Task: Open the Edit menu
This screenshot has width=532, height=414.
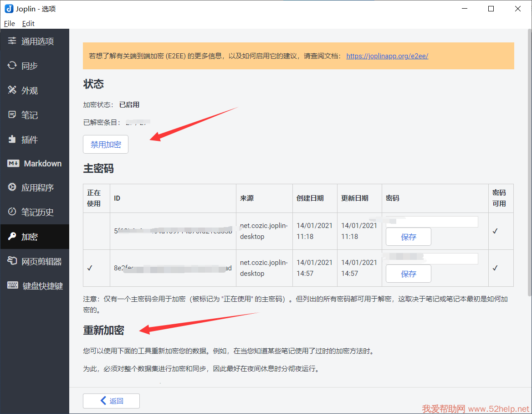Action: coord(28,23)
